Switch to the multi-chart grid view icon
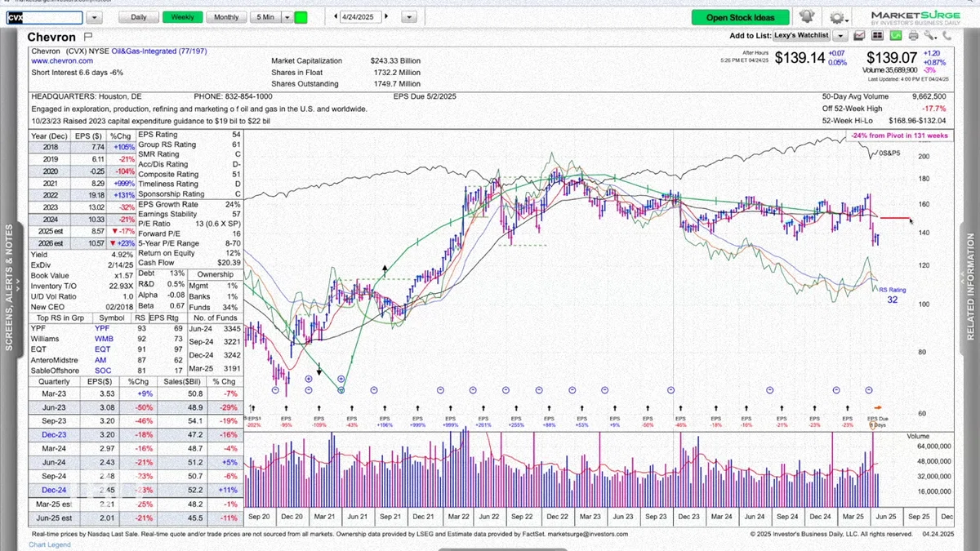Image resolution: width=980 pixels, height=551 pixels. [x=877, y=36]
